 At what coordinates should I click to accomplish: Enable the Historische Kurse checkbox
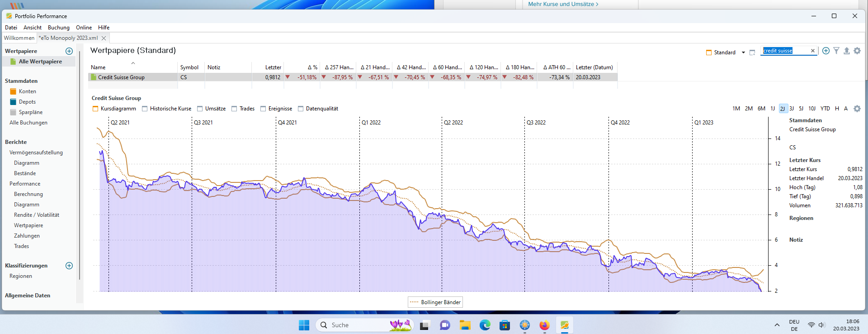tap(145, 109)
